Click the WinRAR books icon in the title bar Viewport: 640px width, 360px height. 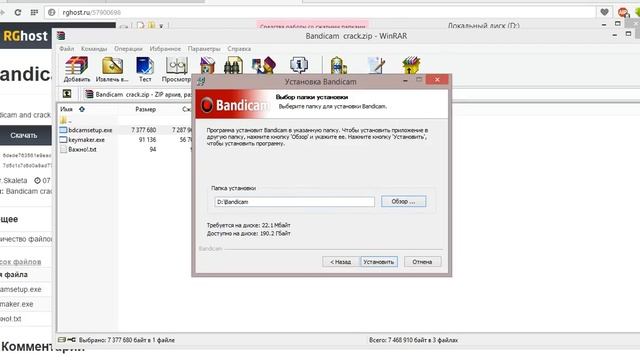point(61,36)
